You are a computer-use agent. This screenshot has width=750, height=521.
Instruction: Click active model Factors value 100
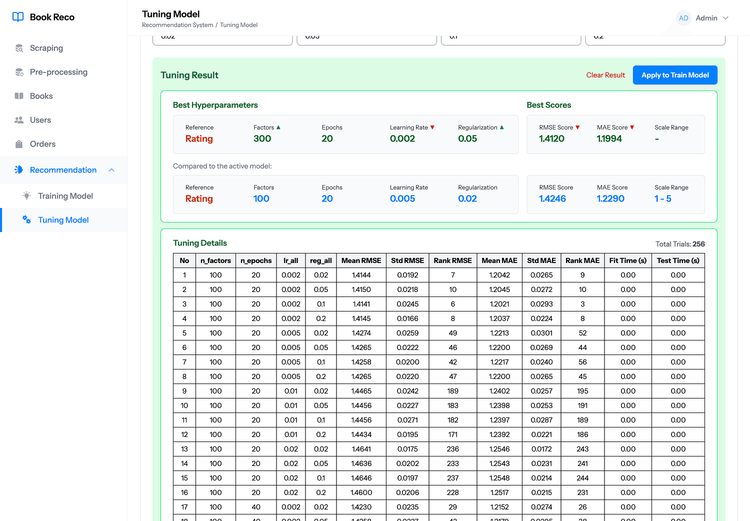[261, 199]
